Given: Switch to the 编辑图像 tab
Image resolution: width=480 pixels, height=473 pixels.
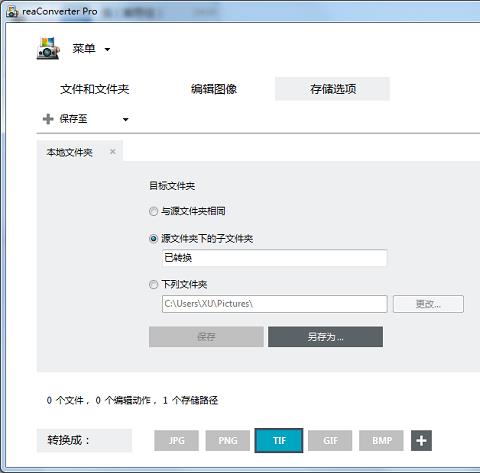Looking at the screenshot, I should pyautogui.click(x=214, y=89).
